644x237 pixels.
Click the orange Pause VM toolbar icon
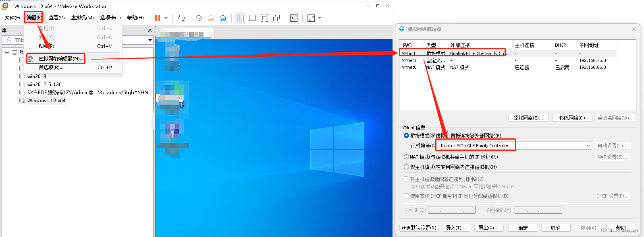coord(158,18)
